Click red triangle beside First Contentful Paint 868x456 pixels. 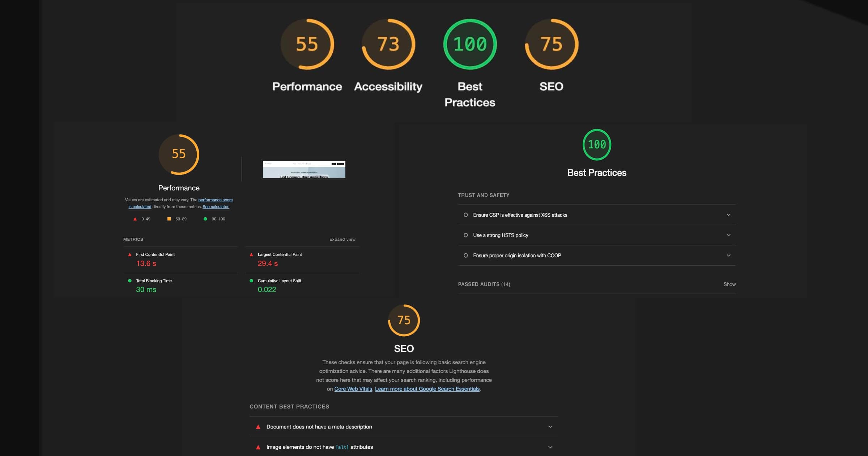[x=130, y=255]
